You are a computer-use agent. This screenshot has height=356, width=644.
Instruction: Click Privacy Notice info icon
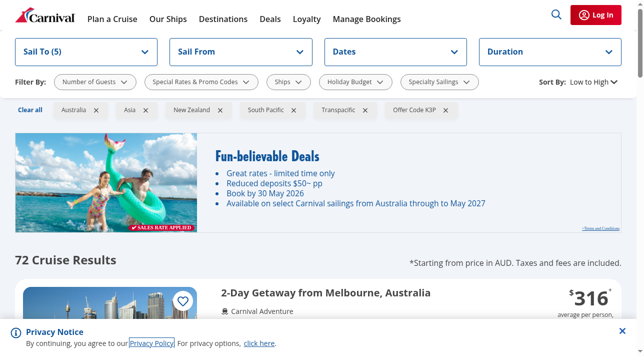[16, 333]
